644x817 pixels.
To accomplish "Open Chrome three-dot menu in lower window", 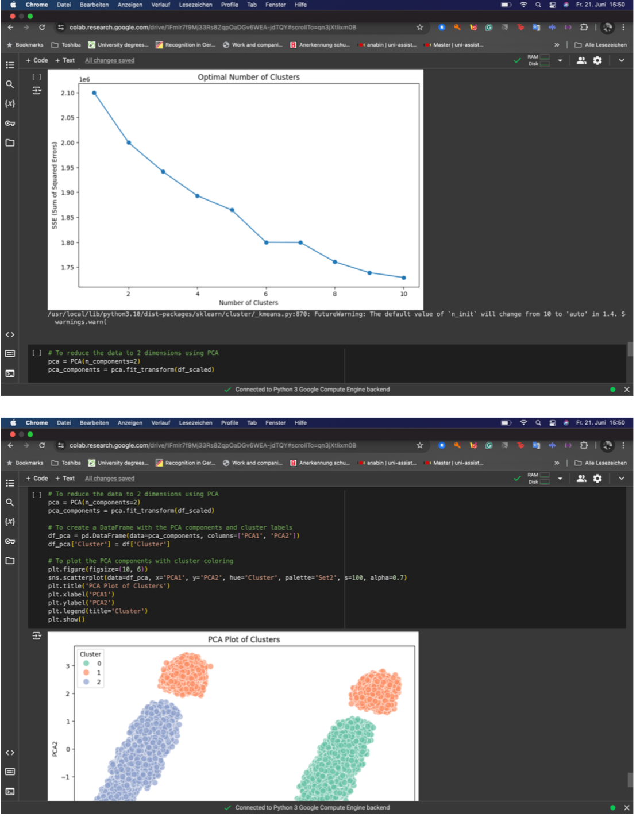I will [623, 445].
